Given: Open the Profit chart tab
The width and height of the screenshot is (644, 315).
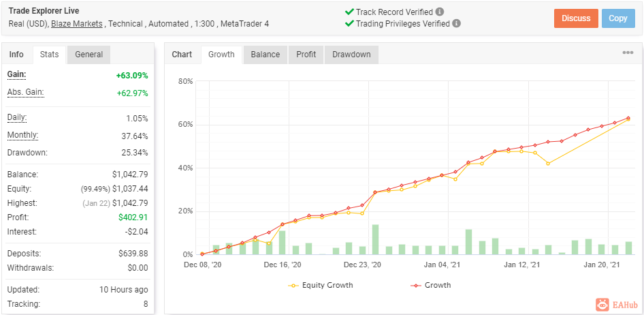Looking at the screenshot, I should [x=306, y=55].
